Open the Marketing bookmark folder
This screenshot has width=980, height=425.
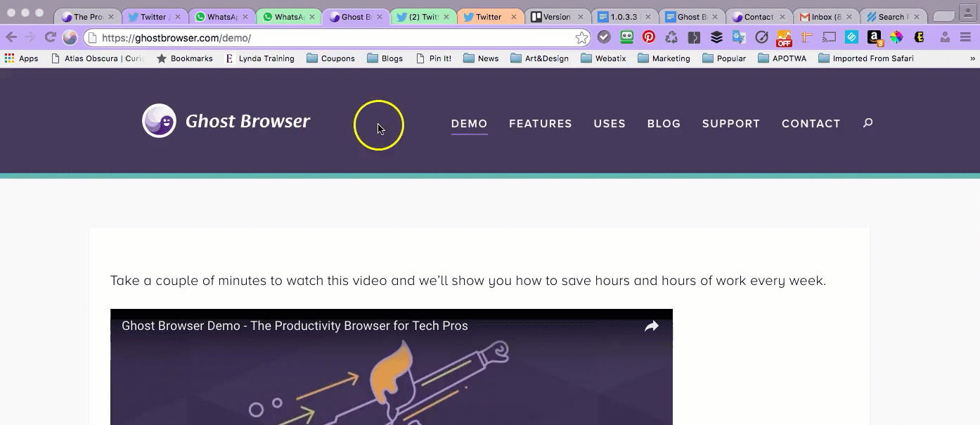[x=664, y=58]
